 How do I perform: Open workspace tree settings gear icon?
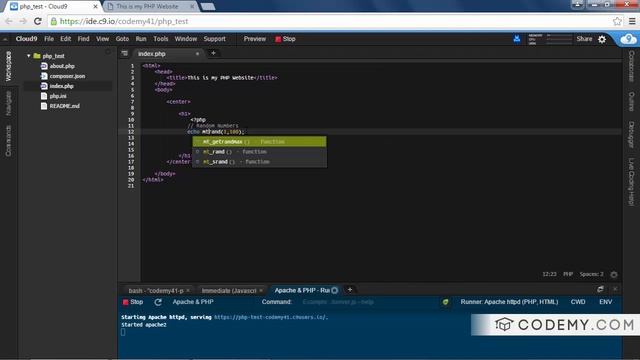tap(109, 52)
